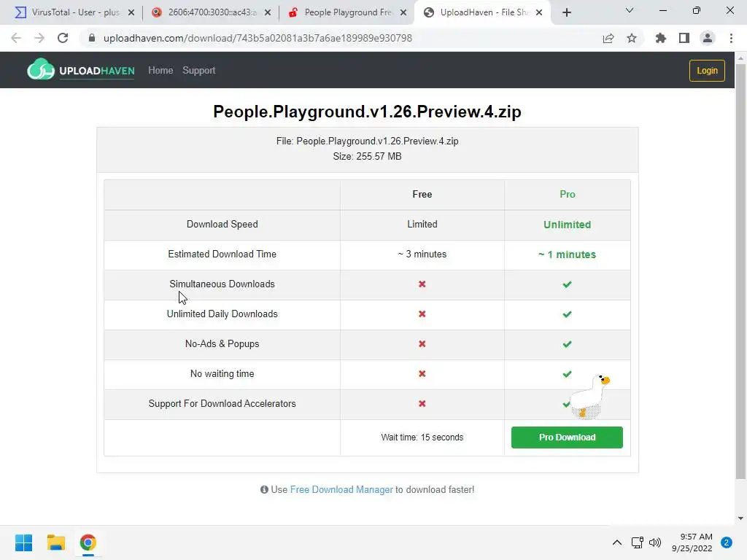Click the red X for Simultaneous Downloads
The image size is (747, 560).
click(x=422, y=284)
